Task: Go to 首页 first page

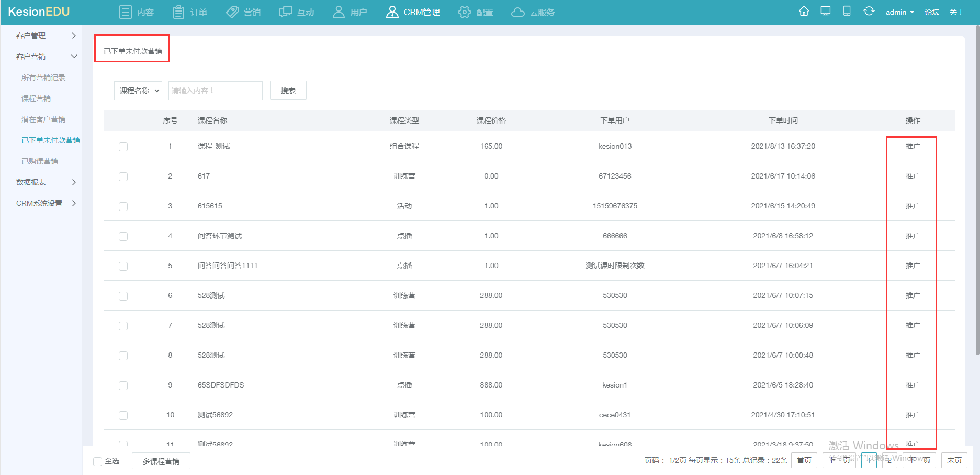Action: 804,460
